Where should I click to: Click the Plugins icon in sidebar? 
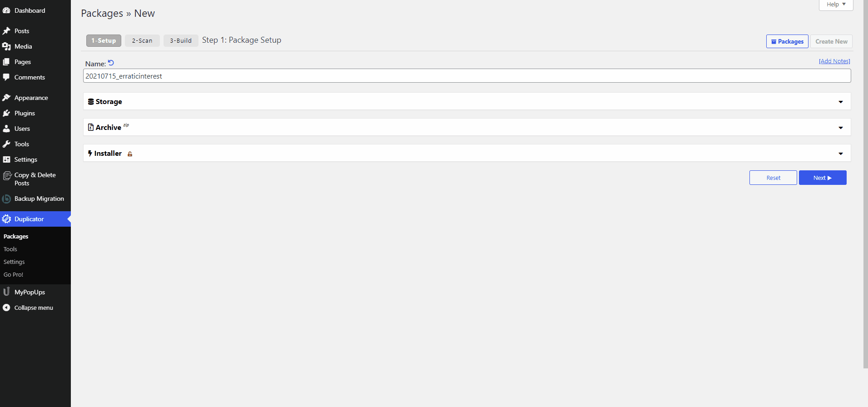[x=6, y=113]
